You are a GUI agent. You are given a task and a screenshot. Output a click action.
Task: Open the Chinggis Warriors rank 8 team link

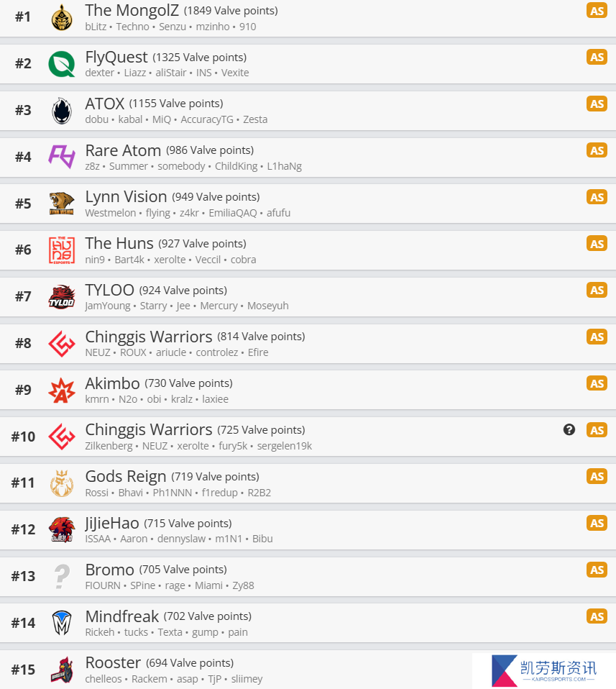148,337
